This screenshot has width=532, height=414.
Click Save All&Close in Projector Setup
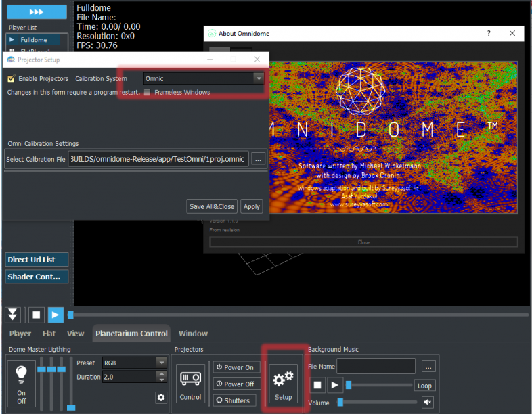pos(212,206)
